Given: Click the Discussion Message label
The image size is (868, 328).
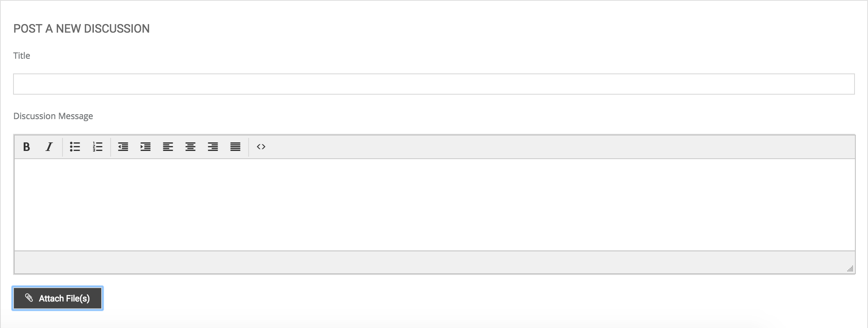Looking at the screenshot, I should point(53,116).
